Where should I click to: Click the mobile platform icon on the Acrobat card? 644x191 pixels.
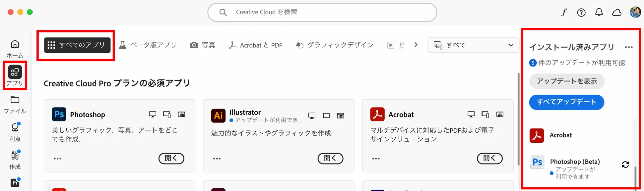point(485,115)
